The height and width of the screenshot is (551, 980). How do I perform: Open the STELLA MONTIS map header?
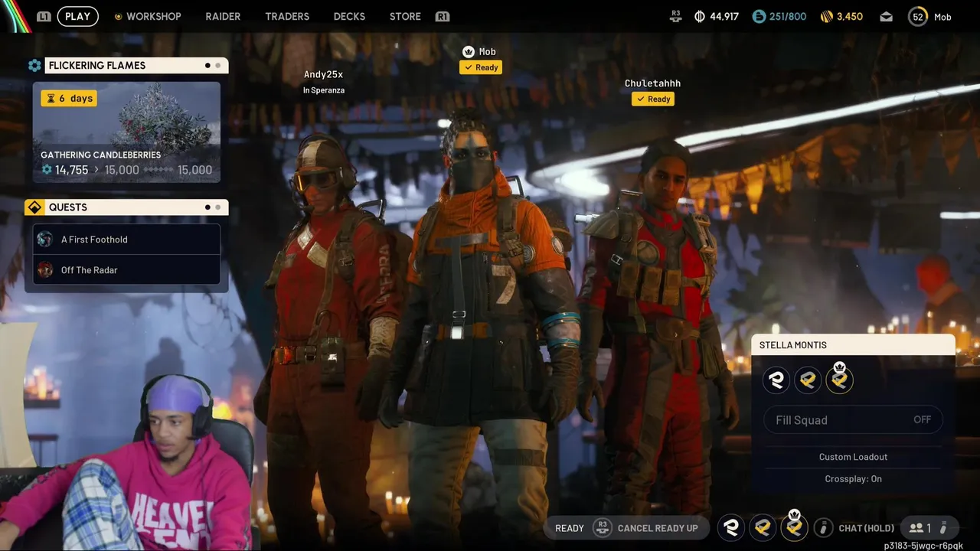(x=853, y=345)
